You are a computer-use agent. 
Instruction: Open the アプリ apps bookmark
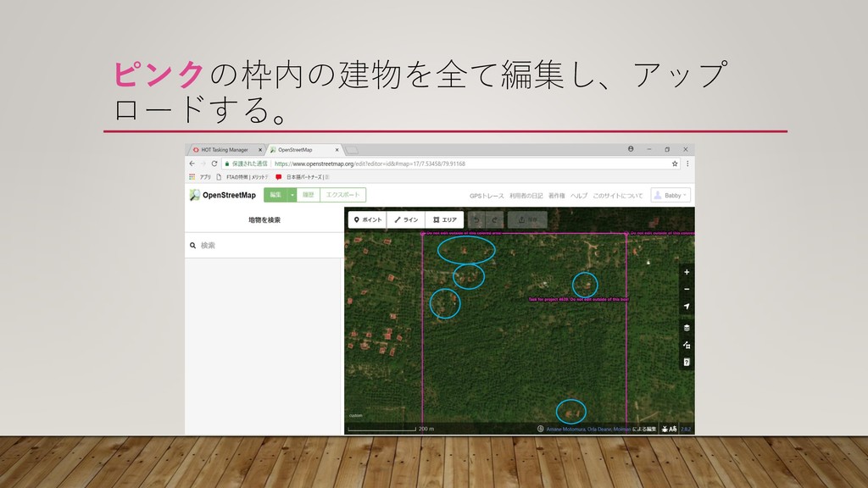click(x=200, y=177)
